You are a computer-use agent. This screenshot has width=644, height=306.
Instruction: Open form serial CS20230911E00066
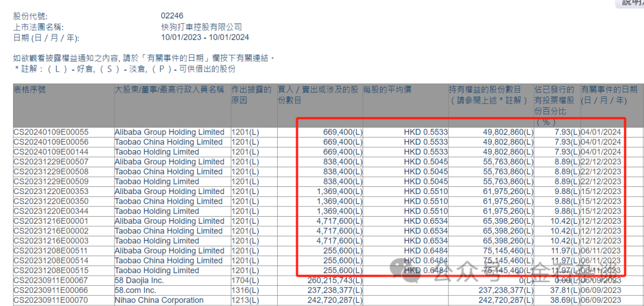(x=51, y=291)
